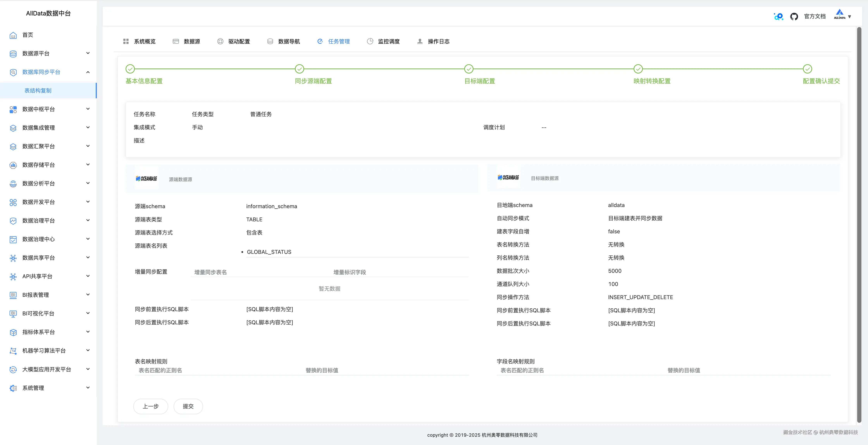Click the 机器学习算法平台 sidebar icon
The image size is (868, 445).
pyautogui.click(x=13, y=351)
